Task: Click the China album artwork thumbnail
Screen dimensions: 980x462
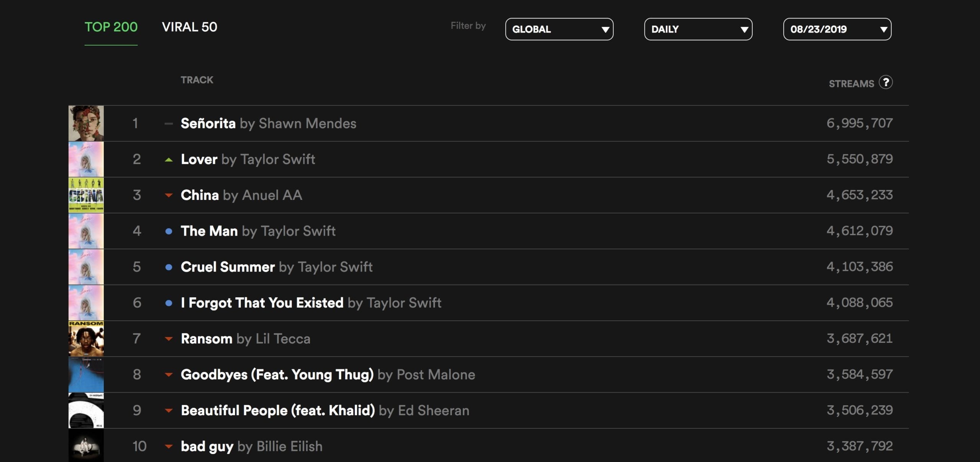Action: pos(86,195)
